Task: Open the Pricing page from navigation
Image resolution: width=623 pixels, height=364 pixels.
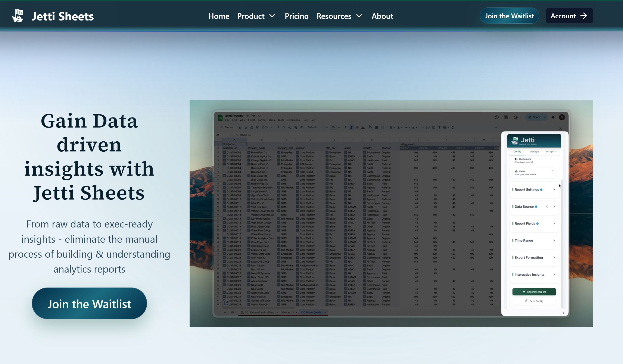Action: point(296,16)
